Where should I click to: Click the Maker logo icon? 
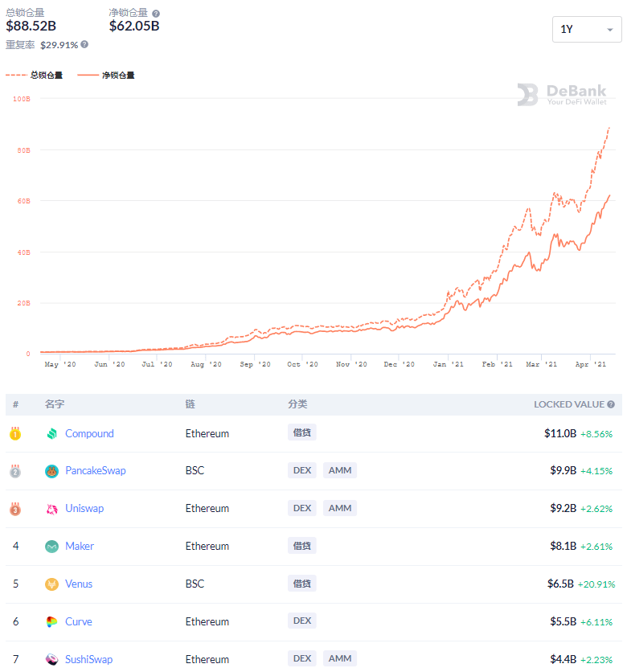(x=52, y=547)
